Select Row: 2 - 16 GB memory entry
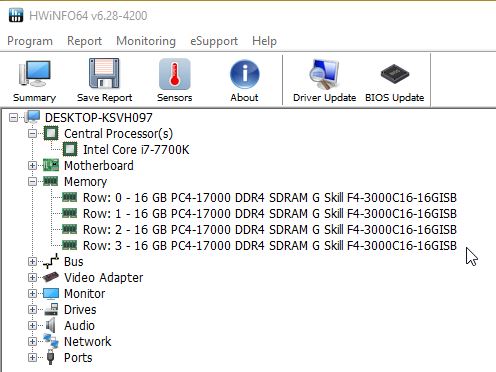Image resolution: width=496 pixels, height=372 pixels. click(x=270, y=230)
